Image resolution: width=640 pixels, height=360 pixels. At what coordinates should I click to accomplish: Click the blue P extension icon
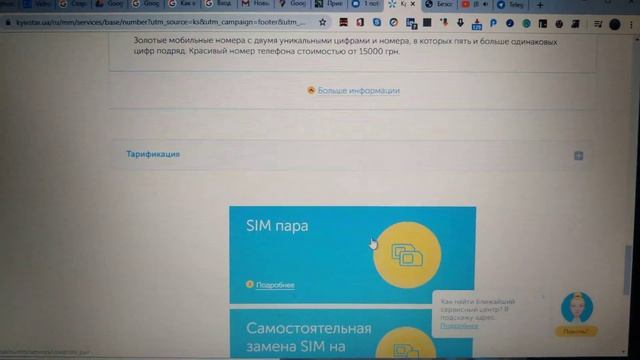tap(493, 24)
